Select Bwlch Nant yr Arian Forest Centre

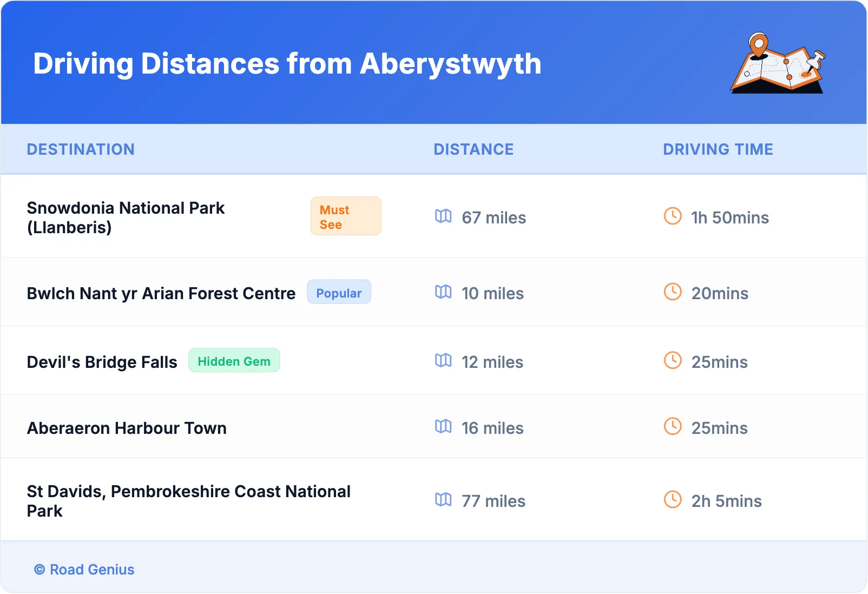tap(161, 293)
